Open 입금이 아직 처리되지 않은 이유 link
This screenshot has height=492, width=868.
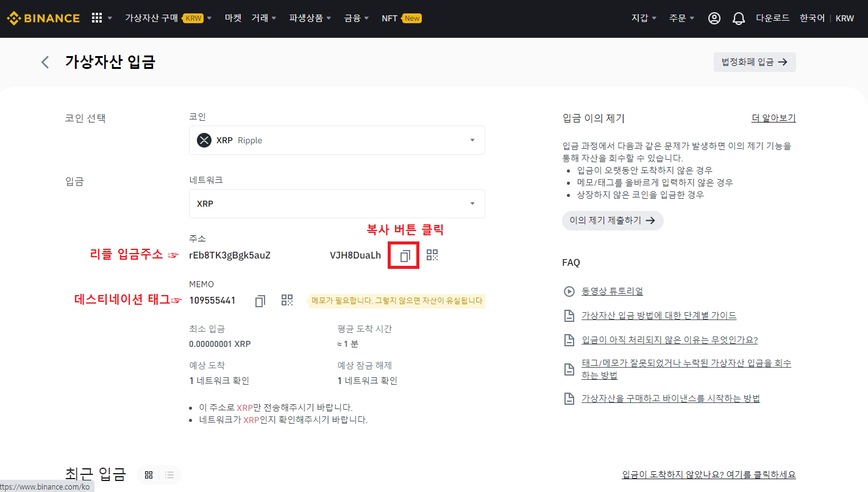(669, 340)
